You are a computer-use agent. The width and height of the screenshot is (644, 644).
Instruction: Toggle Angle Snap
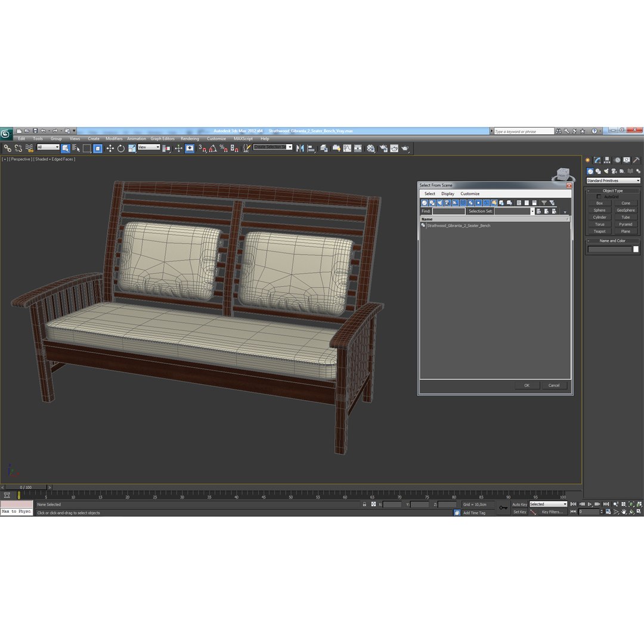pos(213,148)
